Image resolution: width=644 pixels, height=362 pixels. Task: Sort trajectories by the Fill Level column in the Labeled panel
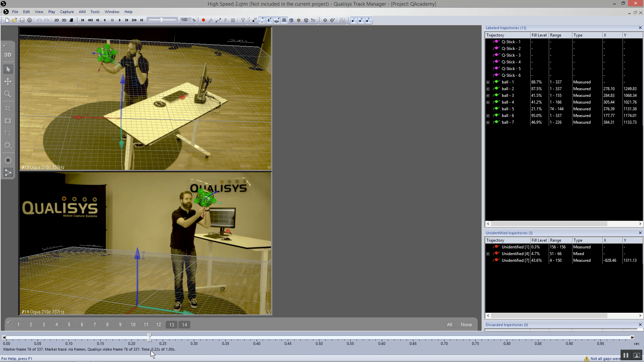[539, 35]
